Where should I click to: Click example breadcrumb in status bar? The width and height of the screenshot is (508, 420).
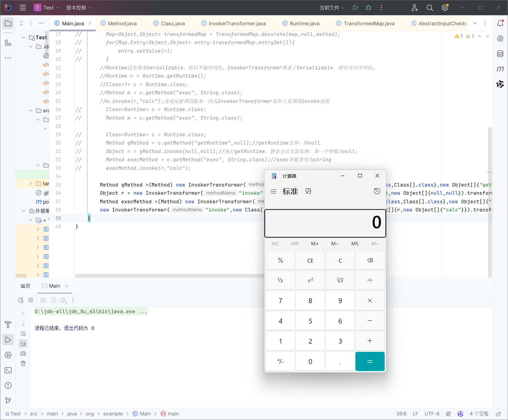pos(113,414)
